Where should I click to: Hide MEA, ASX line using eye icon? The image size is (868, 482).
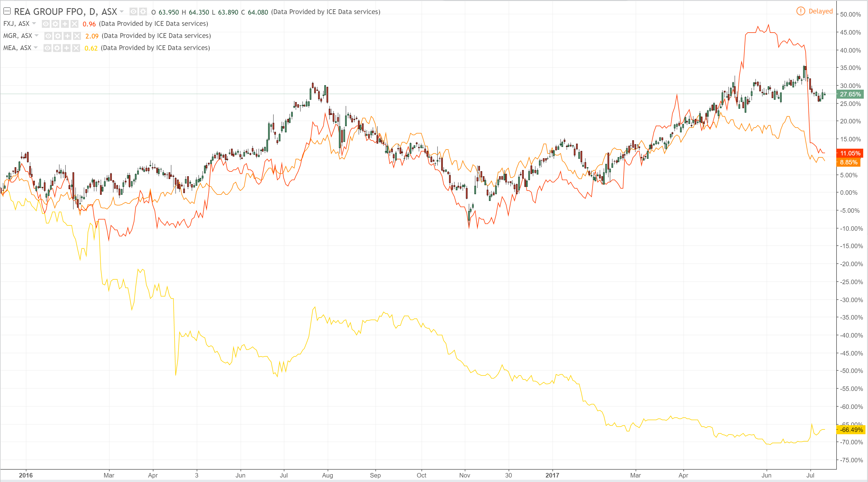47,48
